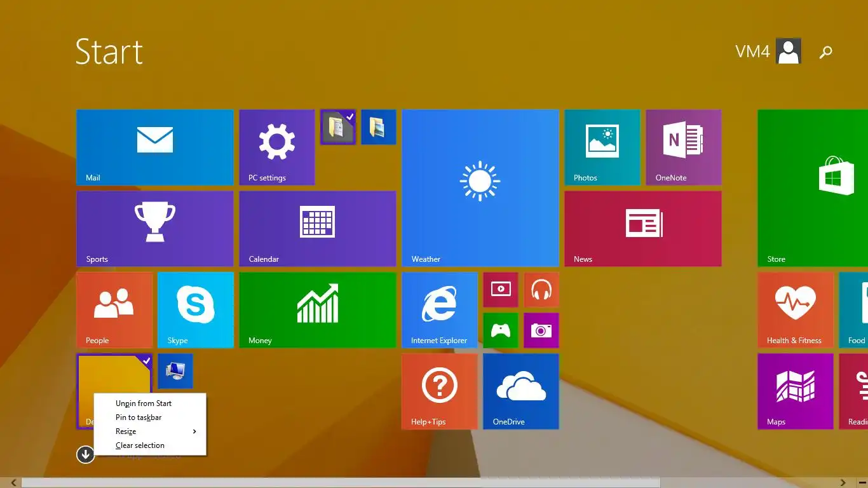The image size is (868, 488).
Task: Click the horizontal scrollbar thumb
Action: 341,483
